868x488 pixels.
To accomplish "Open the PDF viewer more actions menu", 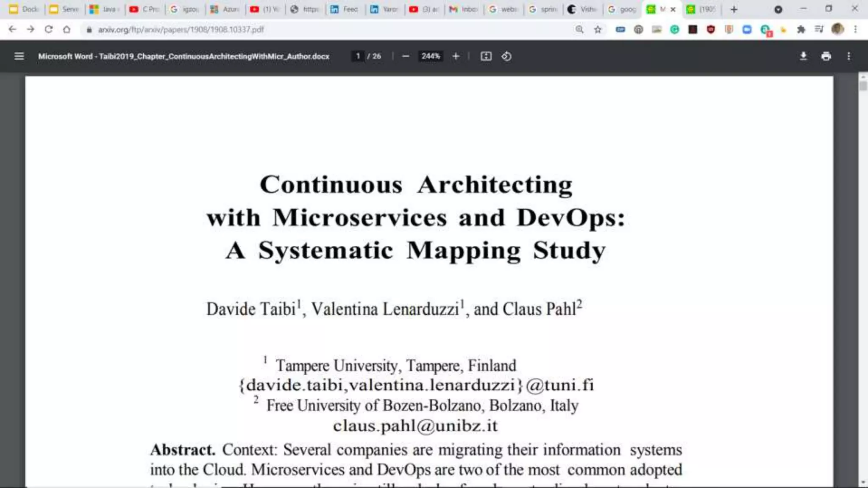I will [x=849, y=56].
